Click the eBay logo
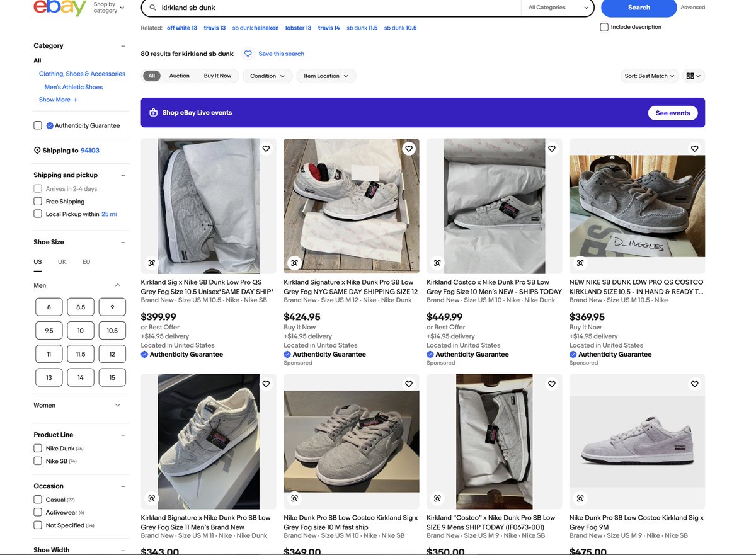 tap(60, 8)
